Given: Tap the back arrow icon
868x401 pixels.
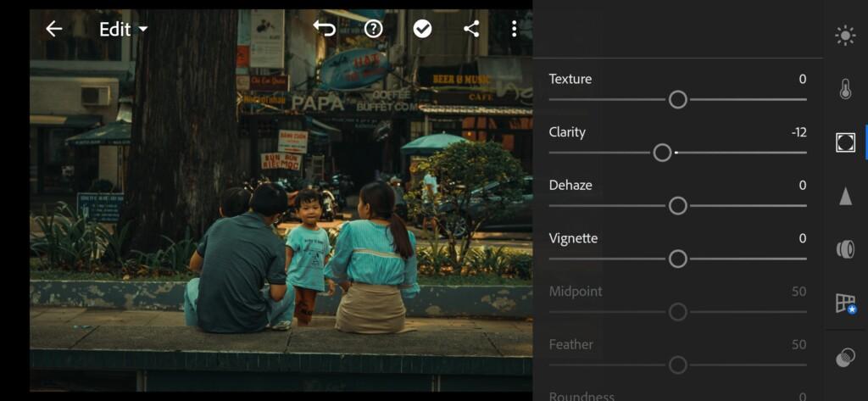Looking at the screenshot, I should [x=53, y=29].
